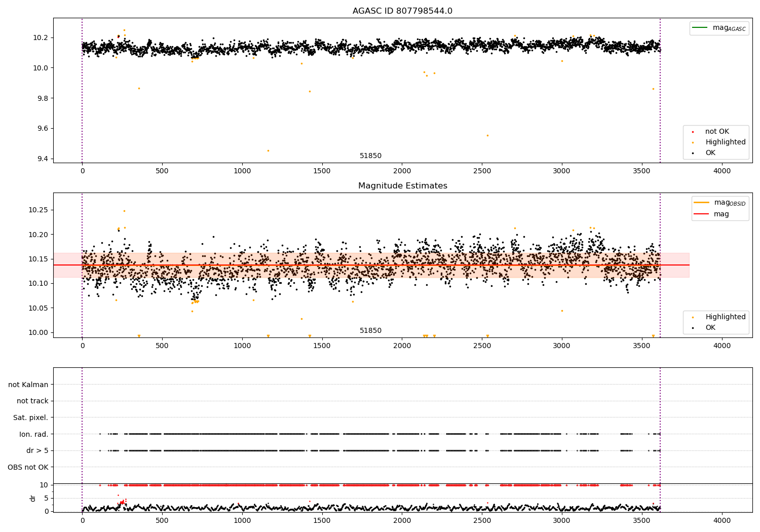Click y-axis tick '10.05' in middle plot
Screen dimensions: 760x532
click(39, 308)
